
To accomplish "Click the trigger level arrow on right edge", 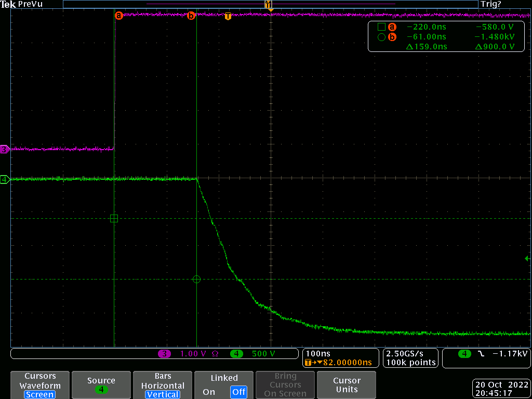I will point(528,258).
